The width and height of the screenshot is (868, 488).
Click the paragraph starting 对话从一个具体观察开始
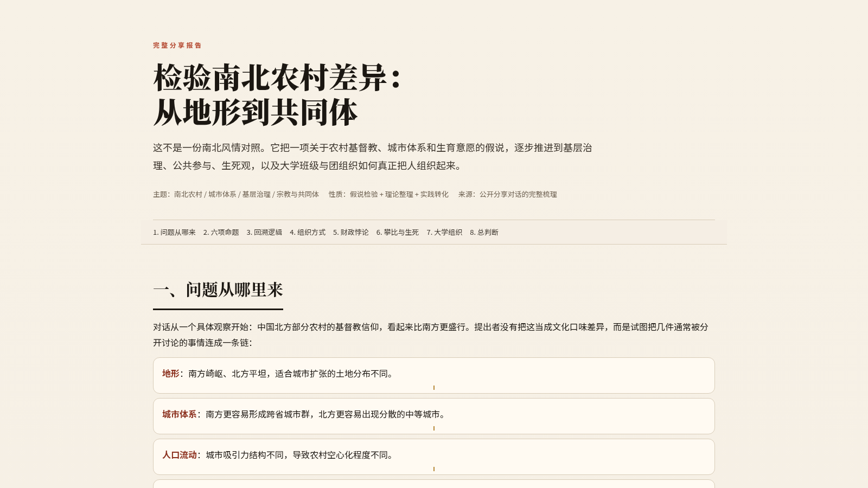(x=431, y=335)
